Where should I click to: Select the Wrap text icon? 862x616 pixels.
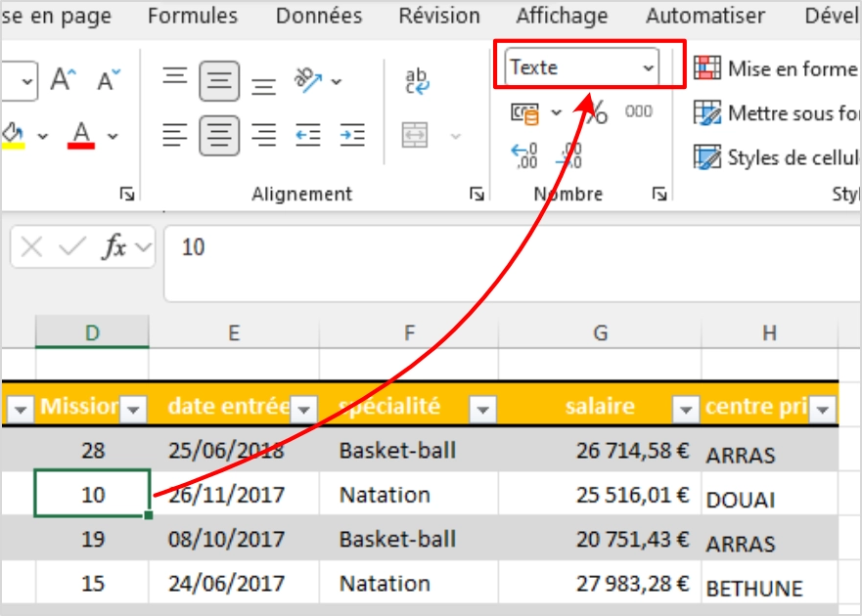(419, 82)
